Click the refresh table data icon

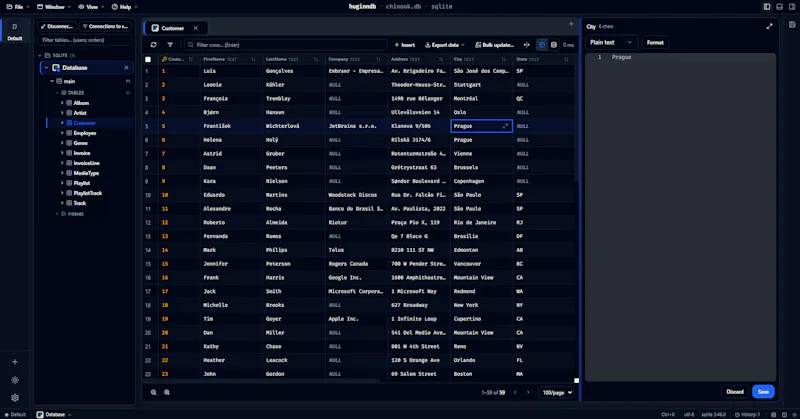(x=154, y=45)
